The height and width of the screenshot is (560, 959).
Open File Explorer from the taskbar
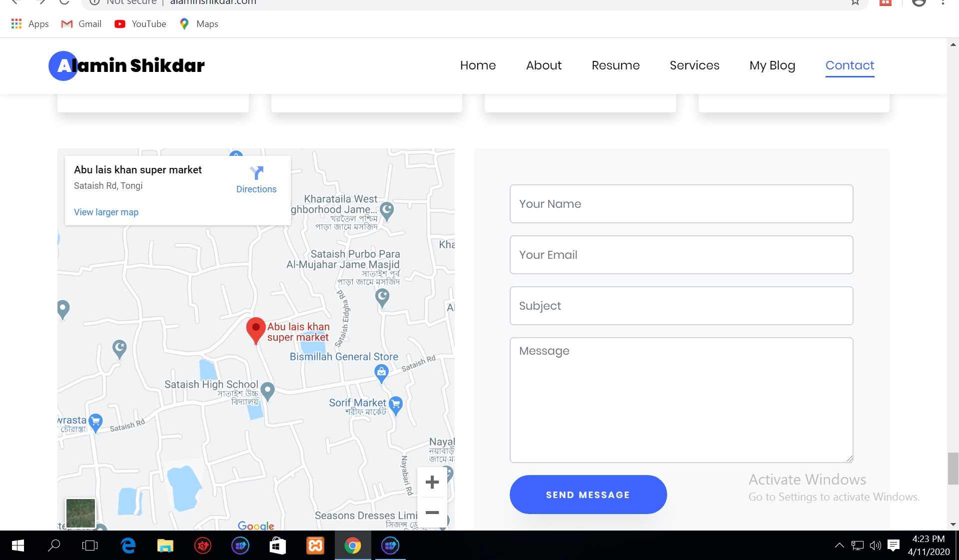(165, 546)
